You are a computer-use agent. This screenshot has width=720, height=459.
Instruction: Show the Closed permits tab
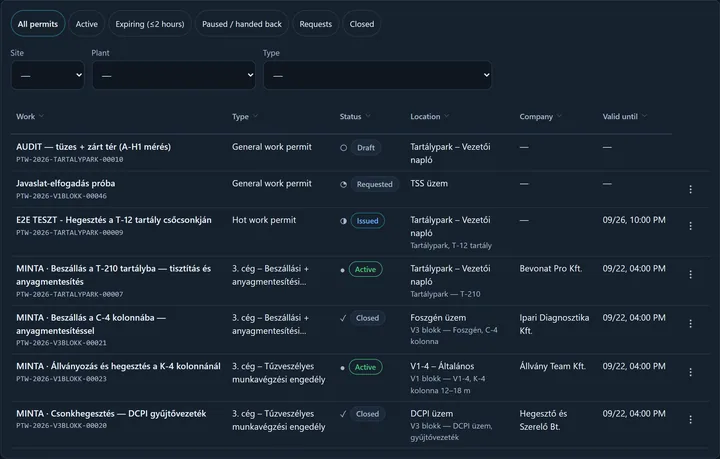(362, 24)
